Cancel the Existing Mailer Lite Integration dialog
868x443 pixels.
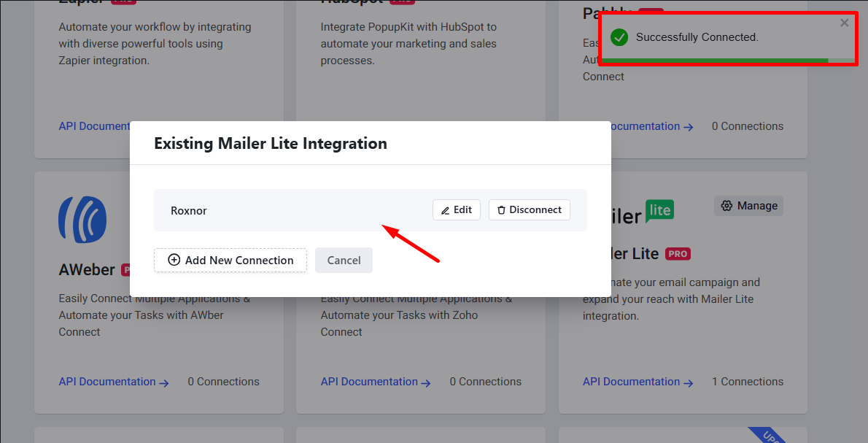click(344, 260)
